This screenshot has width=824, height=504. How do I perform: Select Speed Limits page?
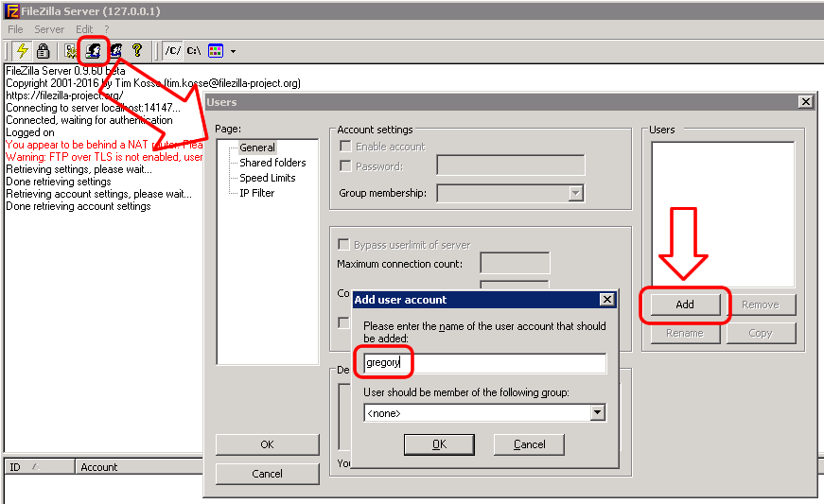(x=268, y=178)
